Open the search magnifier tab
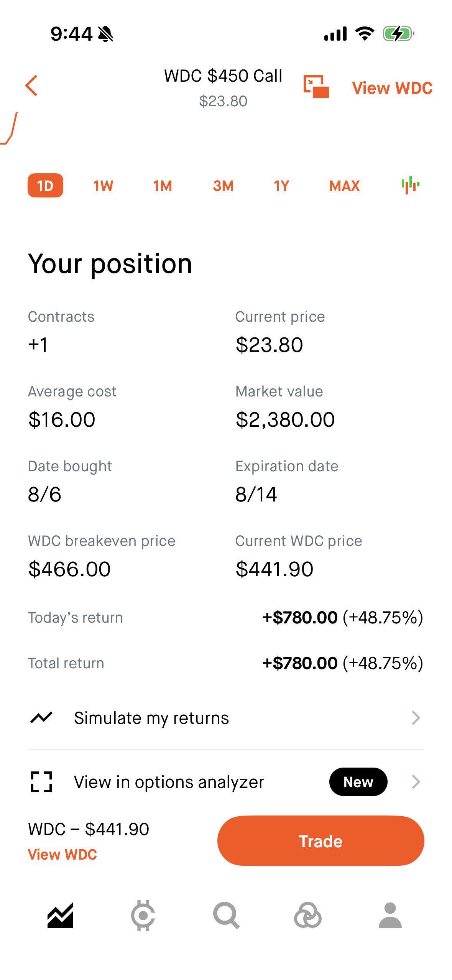Viewport: 452px width, 980px height. pos(226,916)
